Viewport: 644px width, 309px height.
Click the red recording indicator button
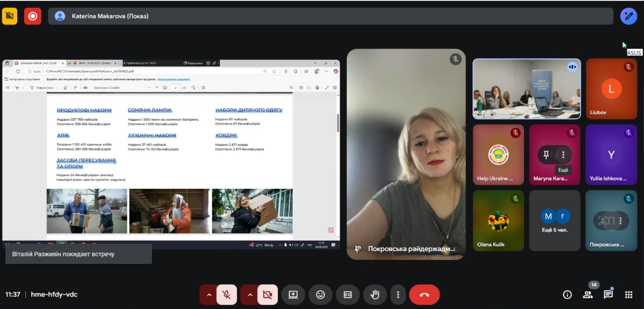33,16
